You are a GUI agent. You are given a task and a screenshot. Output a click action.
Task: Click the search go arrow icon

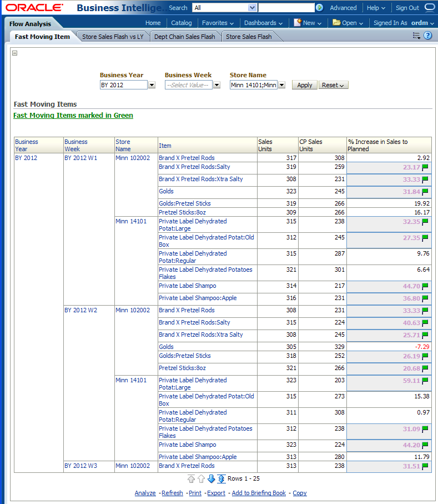pyautogui.click(x=319, y=8)
